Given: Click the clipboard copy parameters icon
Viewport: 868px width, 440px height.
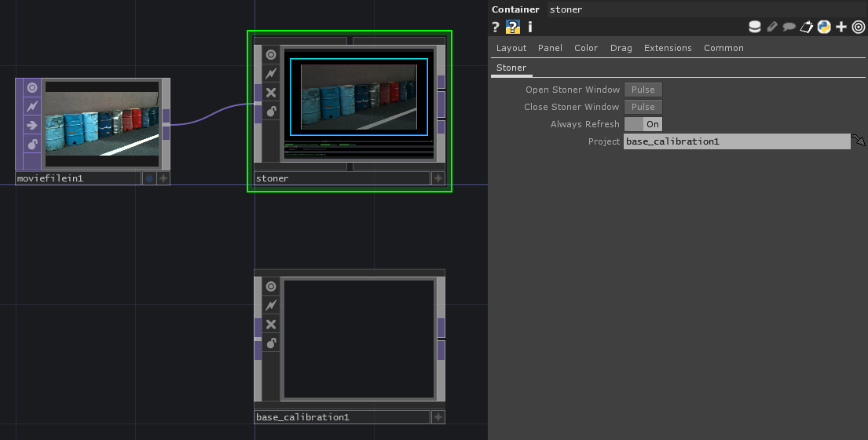Looking at the screenshot, I should (x=806, y=27).
